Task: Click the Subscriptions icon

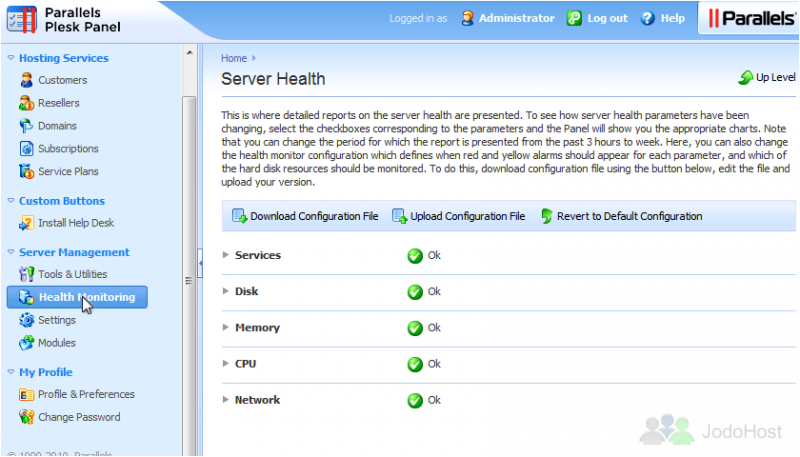Action: point(27,149)
